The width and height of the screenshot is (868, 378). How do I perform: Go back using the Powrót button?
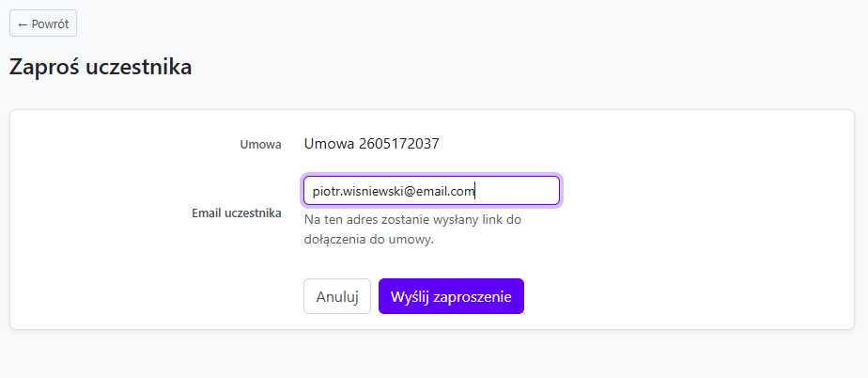(43, 24)
